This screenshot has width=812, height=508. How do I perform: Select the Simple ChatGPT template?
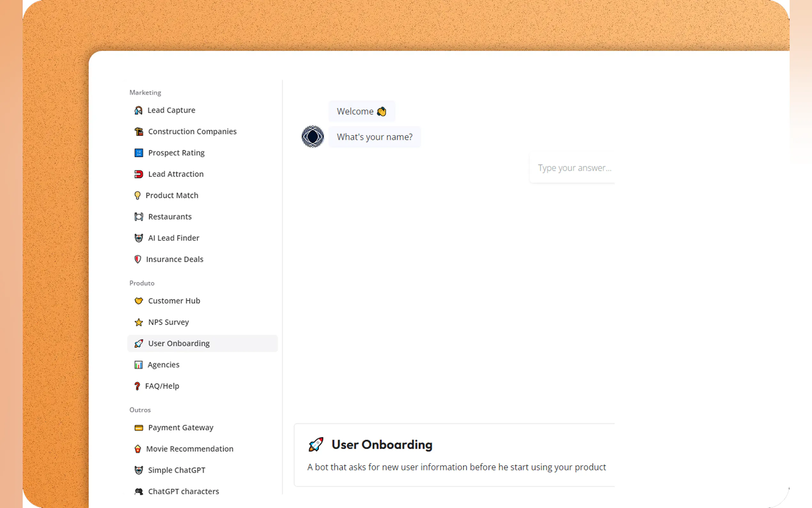pyautogui.click(x=176, y=470)
